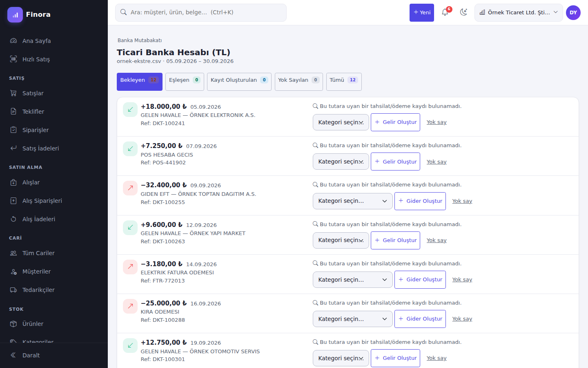Open category dropdown for −32.400,00 transaction
588x368 pixels.
coord(353,201)
